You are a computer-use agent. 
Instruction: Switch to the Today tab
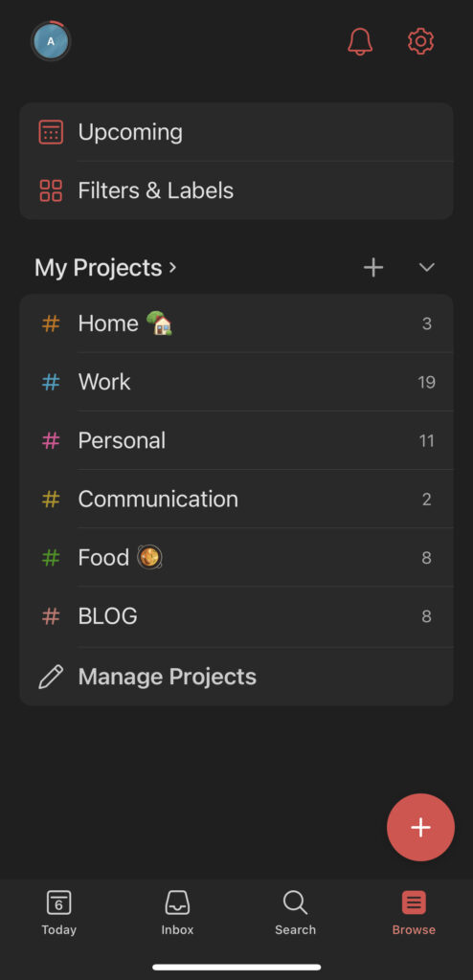pyautogui.click(x=58, y=912)
